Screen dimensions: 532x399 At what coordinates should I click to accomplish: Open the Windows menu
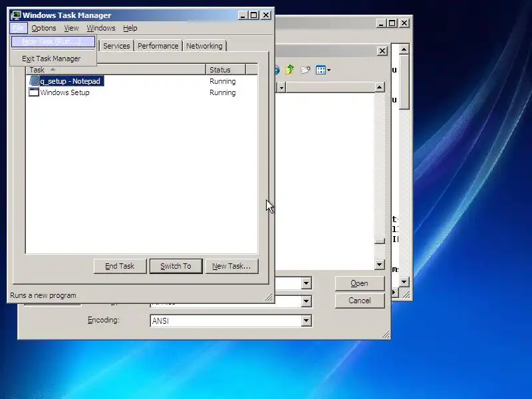[x=101, y=28]
